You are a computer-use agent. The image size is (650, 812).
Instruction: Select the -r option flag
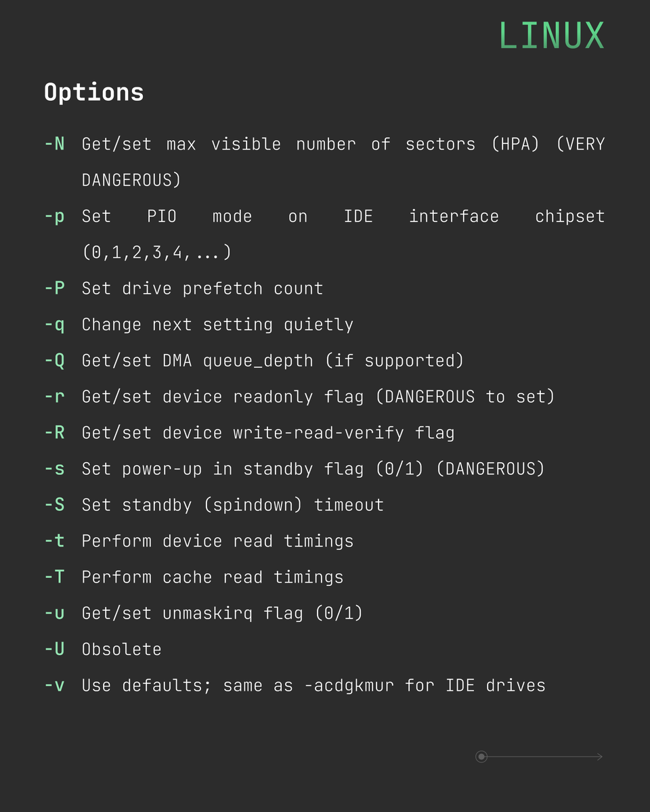click(55, 397)
